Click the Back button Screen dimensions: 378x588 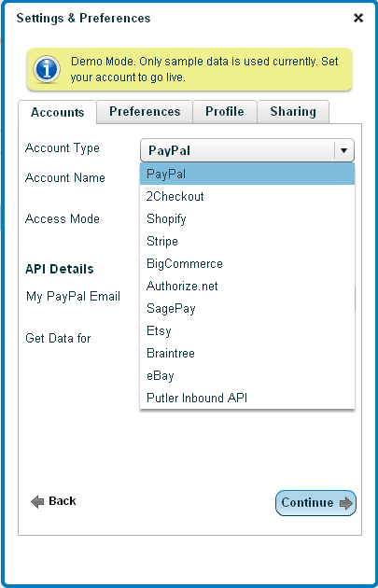tap(53, 501)
